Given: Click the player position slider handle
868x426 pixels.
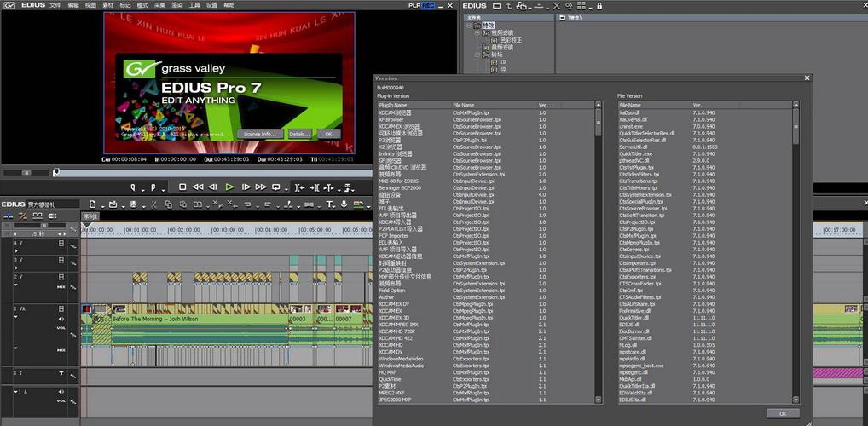Looking at the screenshot, I should [x=56, y=173].
